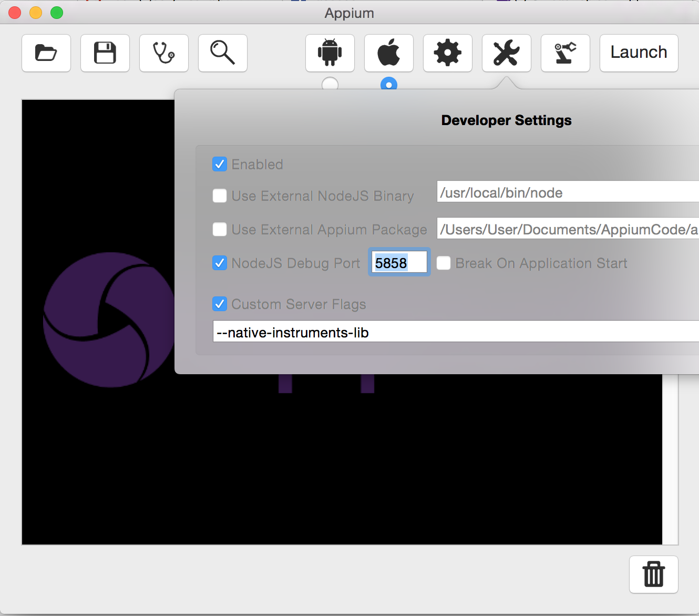Select the Android platform radio button
699x616 pixels.
click(330, 84)
